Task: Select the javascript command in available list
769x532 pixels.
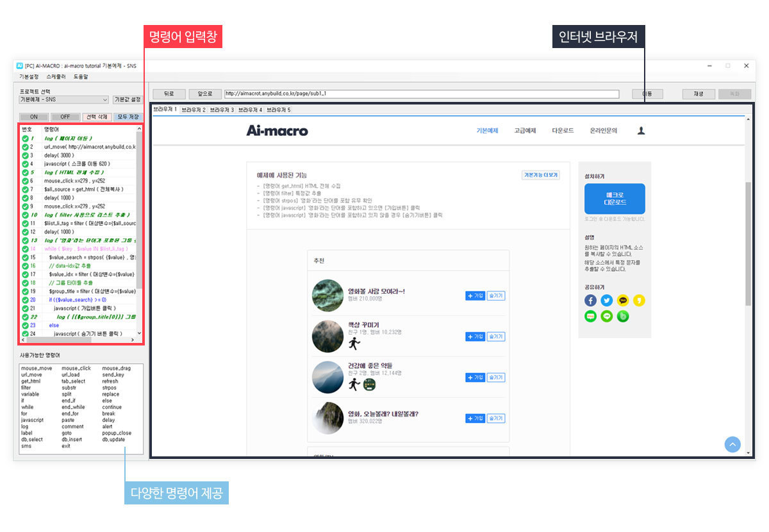Action: coord(33,420)
